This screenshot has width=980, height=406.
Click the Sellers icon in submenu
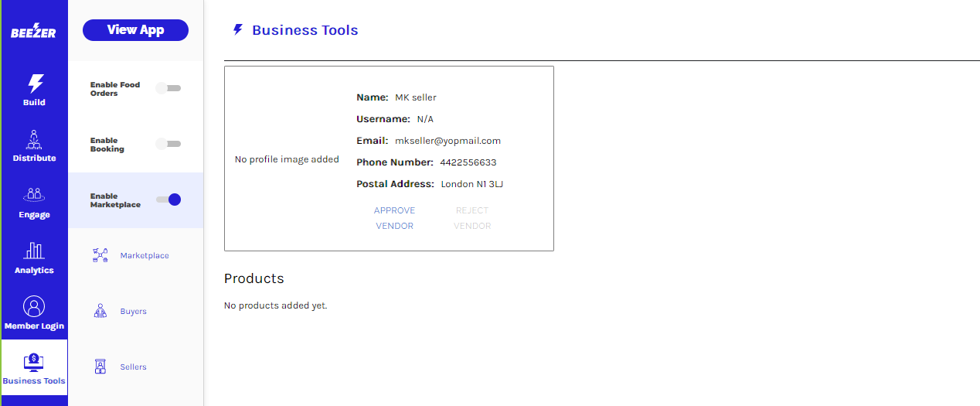point(100,367)
